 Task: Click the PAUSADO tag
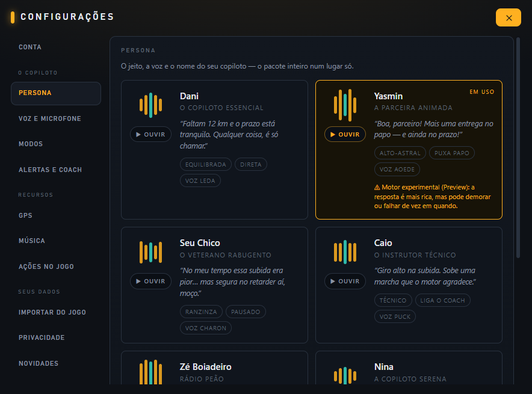click(246, 312)
